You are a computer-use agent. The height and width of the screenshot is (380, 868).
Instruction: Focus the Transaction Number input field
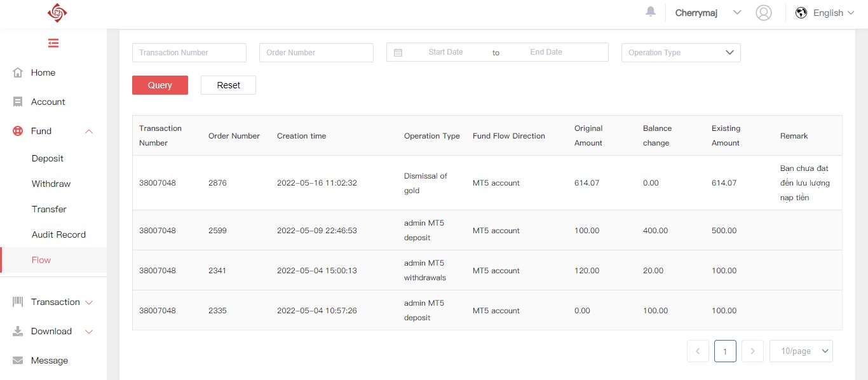coord(189,53)
